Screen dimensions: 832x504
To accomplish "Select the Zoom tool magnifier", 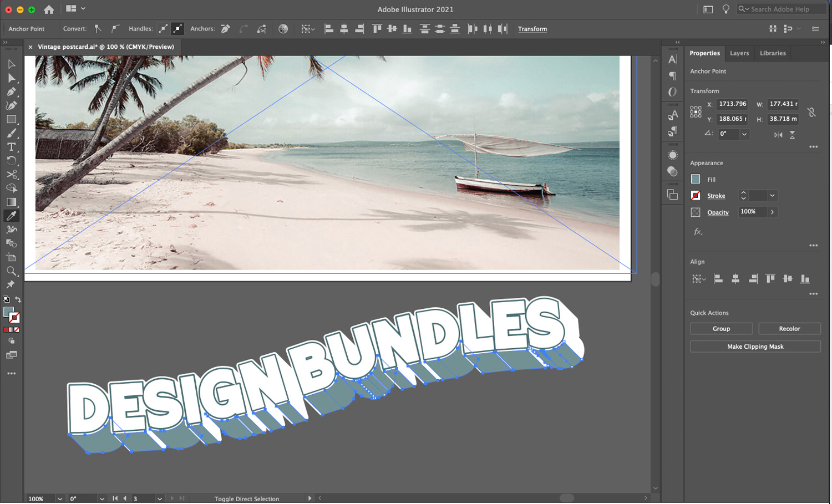I will pos(11,271).
